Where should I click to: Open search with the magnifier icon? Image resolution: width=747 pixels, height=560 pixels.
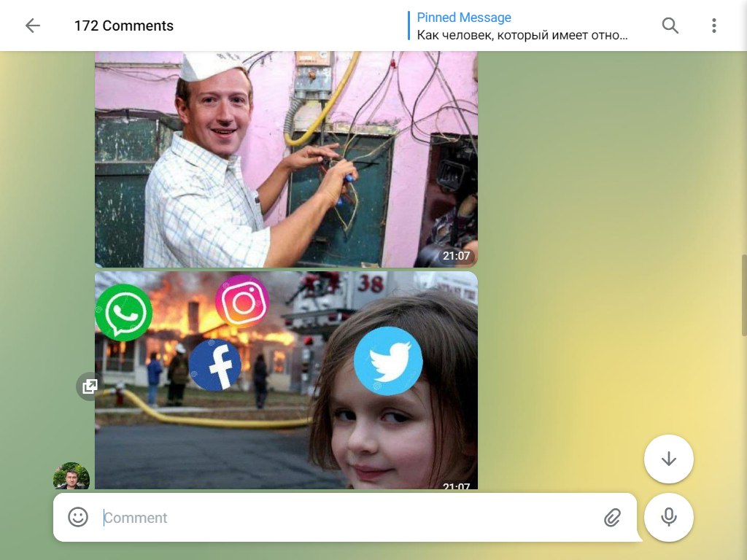[x=670, y=26]
